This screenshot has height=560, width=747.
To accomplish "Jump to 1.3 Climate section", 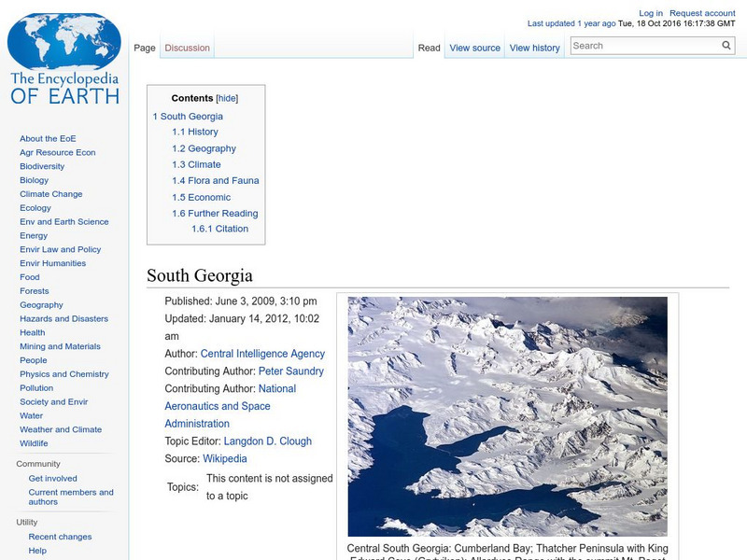I will [x=196, y=164].
